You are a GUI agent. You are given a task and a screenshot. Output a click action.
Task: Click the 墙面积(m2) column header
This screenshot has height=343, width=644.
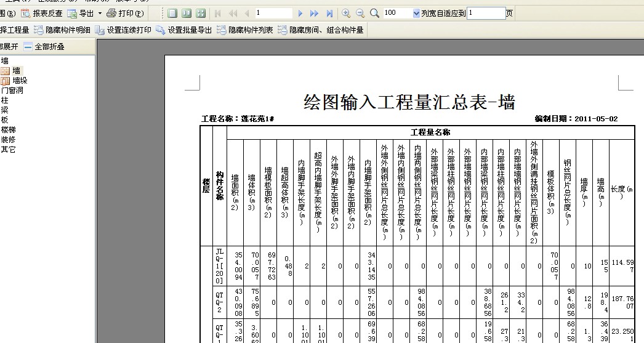pyautogui.click(x=235, y=192)
